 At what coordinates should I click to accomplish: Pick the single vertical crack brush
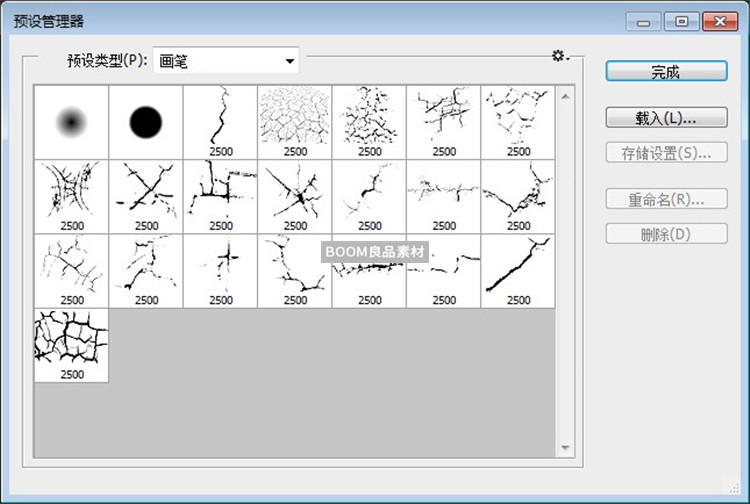[220, 121]
